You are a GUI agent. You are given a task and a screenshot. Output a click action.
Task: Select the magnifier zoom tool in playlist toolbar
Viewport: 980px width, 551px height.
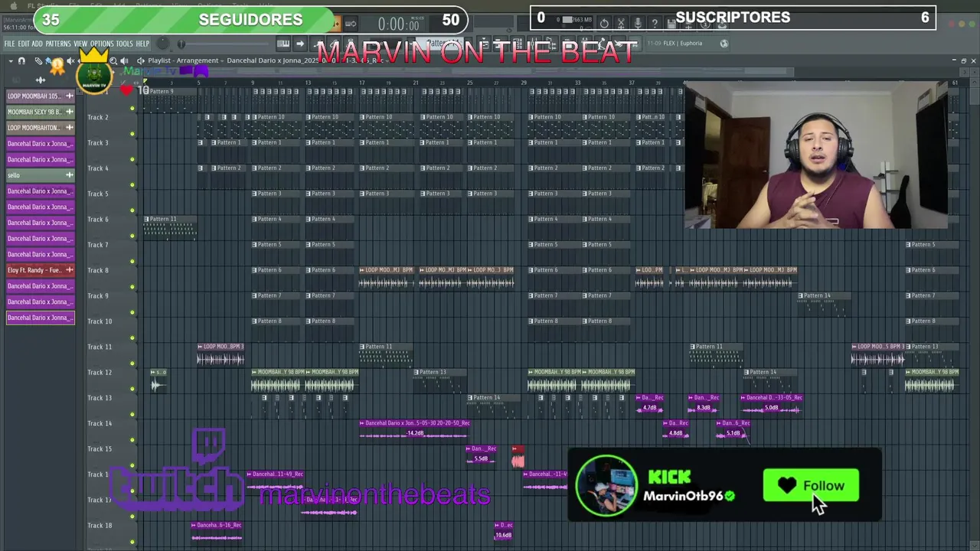tap(113, 60)
